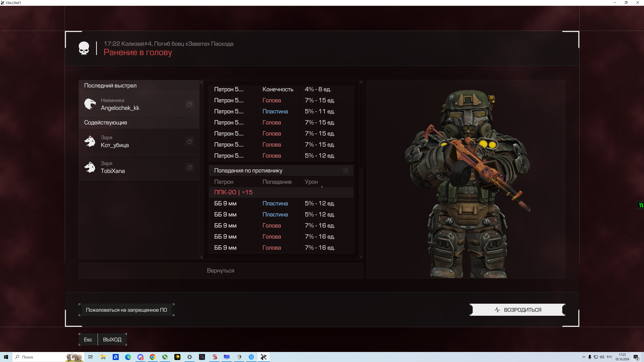644x362 pixels.
Task: Click the Последний выстрел section header
Action: pyautogui.click(x=139, y=85)
